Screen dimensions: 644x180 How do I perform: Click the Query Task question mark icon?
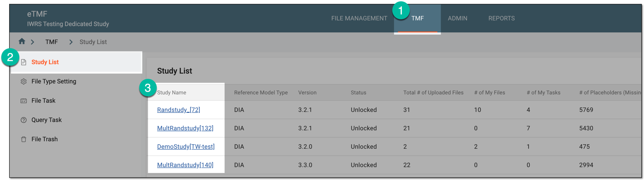tap(24, 120)
